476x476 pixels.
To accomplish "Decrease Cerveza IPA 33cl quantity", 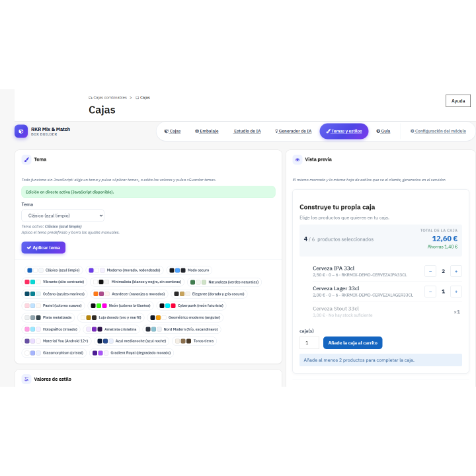I will click(x=430, y=271).
